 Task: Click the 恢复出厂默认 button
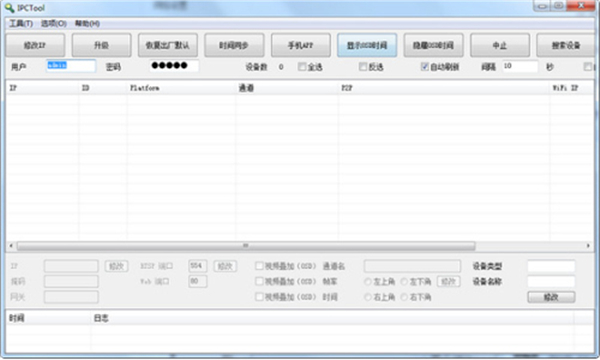(x=168, y=45)
